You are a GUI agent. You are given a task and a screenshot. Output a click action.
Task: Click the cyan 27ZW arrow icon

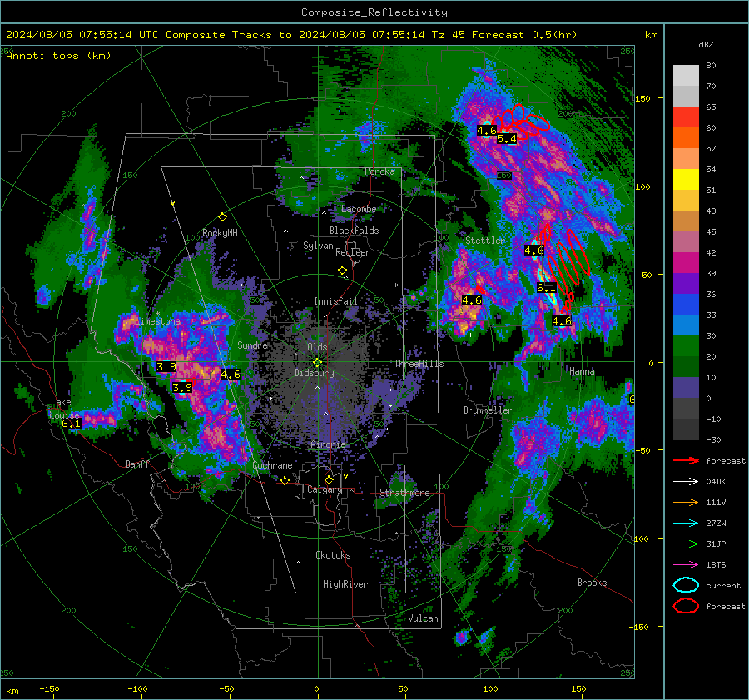[x=686, y=524]
